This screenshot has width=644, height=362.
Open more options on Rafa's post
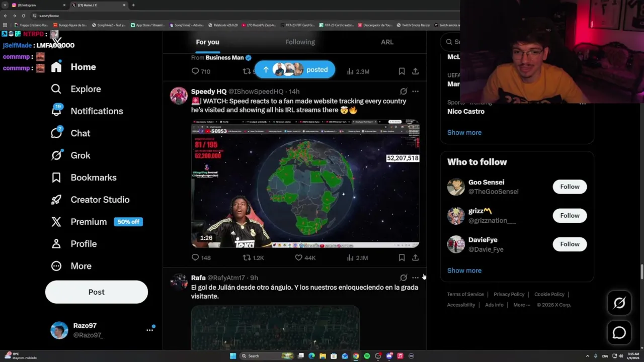[x=415, y=278]
